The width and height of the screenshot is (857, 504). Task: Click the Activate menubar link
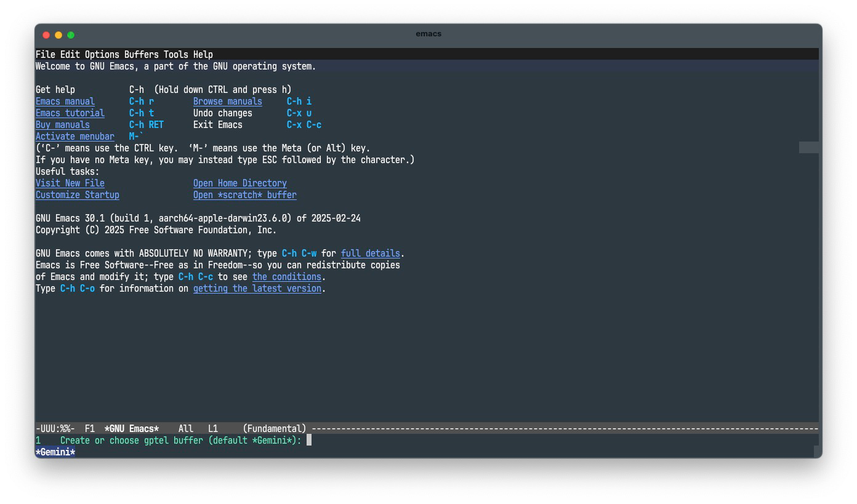tap(75, 137)
